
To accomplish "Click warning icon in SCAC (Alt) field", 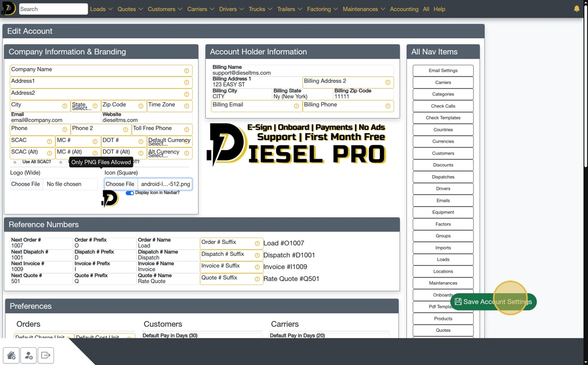I will [x=49, y=153].
